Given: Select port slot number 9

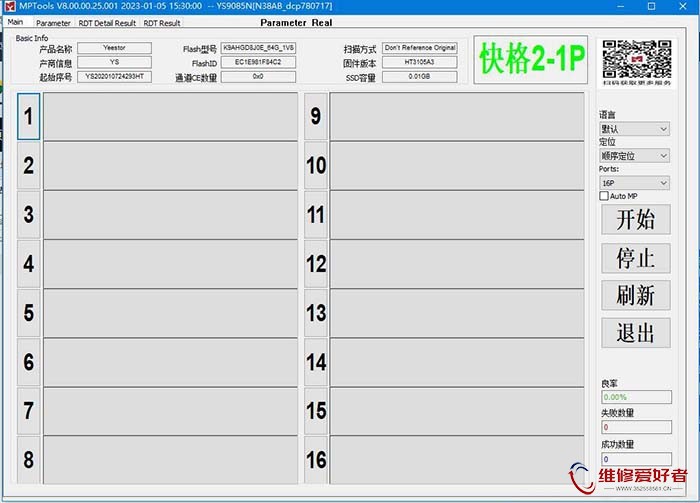Looking at the screenshot, I should pyautogui.click(x=316, y=117).
